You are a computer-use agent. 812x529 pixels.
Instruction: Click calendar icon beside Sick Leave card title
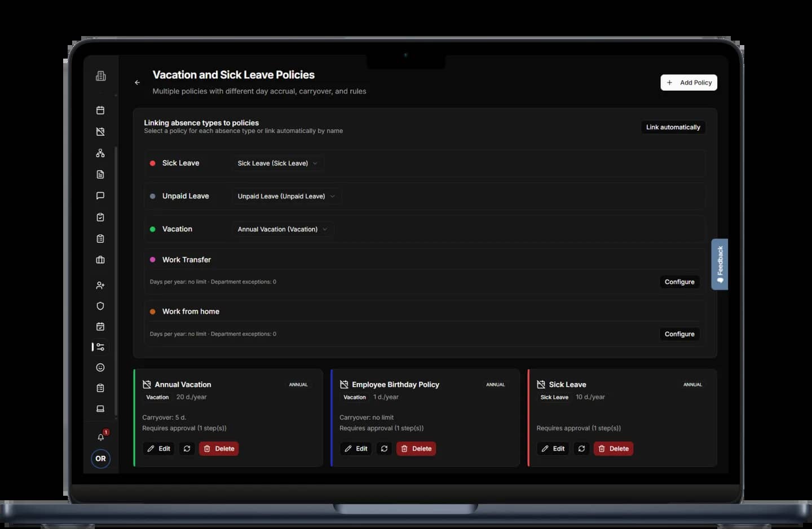(x=541, y=384)
